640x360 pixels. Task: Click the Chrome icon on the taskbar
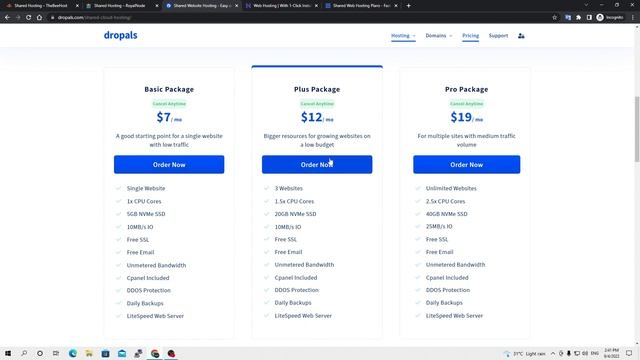[x=155, y=353]
